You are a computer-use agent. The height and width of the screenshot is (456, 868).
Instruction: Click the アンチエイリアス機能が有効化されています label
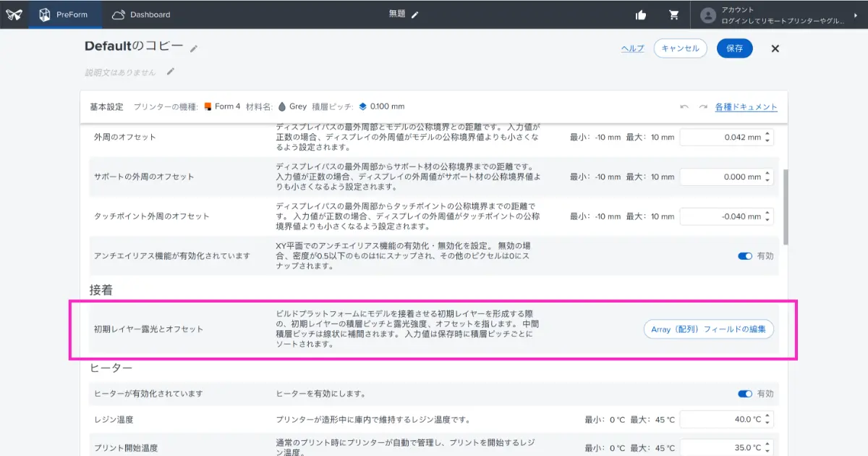click(172, 256)
